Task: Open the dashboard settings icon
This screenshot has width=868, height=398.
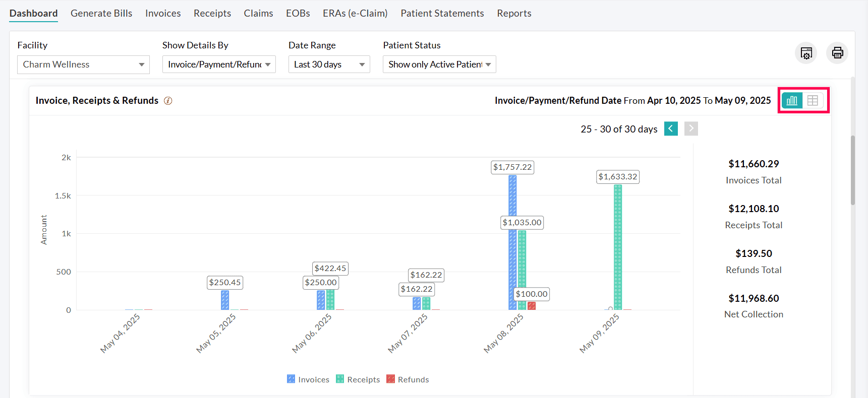Action: [806, 53]
